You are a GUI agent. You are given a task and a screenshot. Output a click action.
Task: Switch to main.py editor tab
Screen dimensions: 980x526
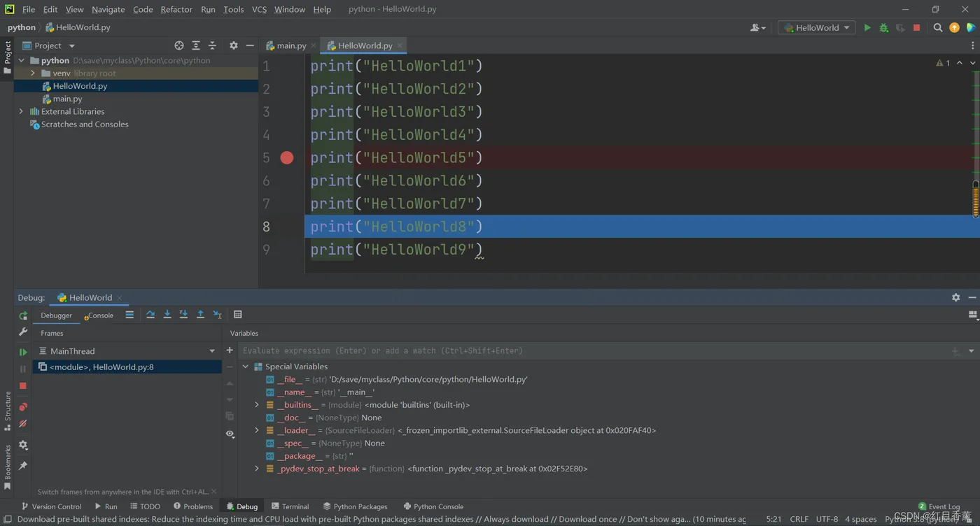pos(291,45)
